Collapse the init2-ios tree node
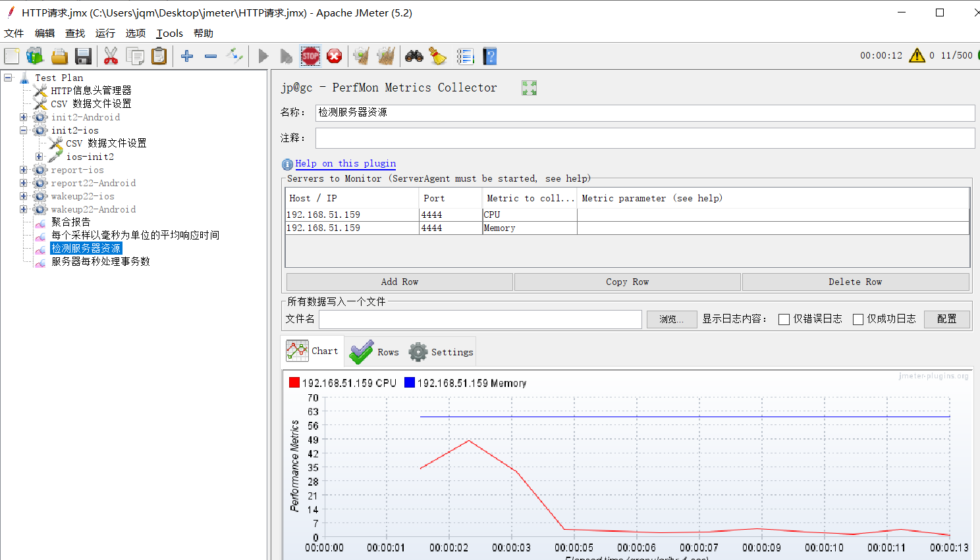Screen dimensions: 980x560 pos(23,130)
